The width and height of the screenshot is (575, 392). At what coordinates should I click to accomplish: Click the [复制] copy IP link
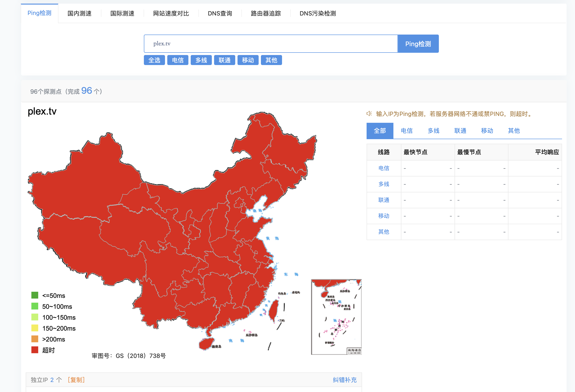[x=76, y=380]
